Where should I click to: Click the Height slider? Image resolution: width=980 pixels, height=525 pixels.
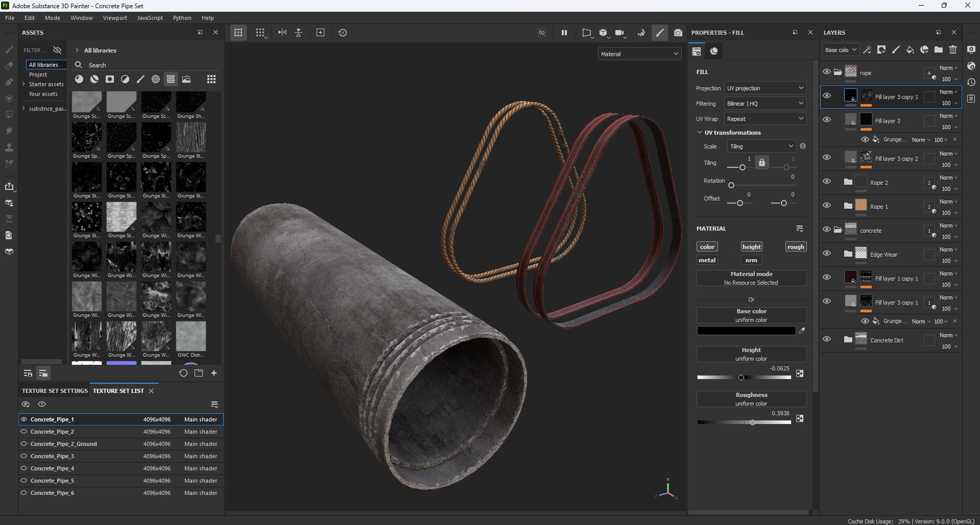pyautogui.click(x=744, y=378)
